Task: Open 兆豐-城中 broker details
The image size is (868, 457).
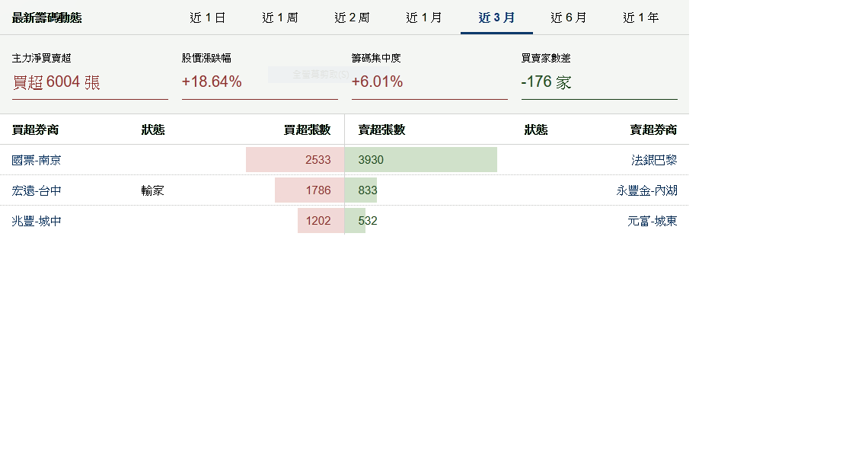Action: point(37,221)
